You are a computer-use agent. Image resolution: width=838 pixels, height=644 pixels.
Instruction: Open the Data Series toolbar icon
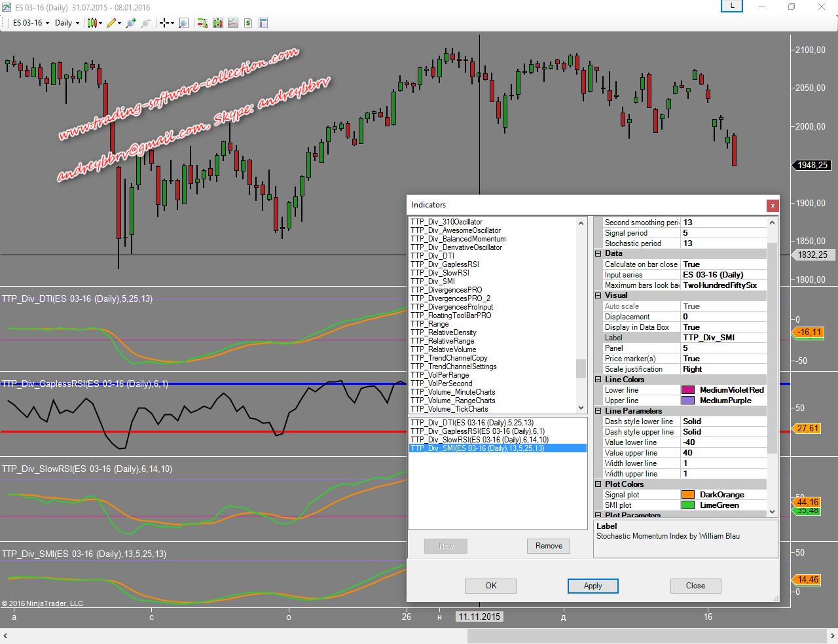(217, 23)
